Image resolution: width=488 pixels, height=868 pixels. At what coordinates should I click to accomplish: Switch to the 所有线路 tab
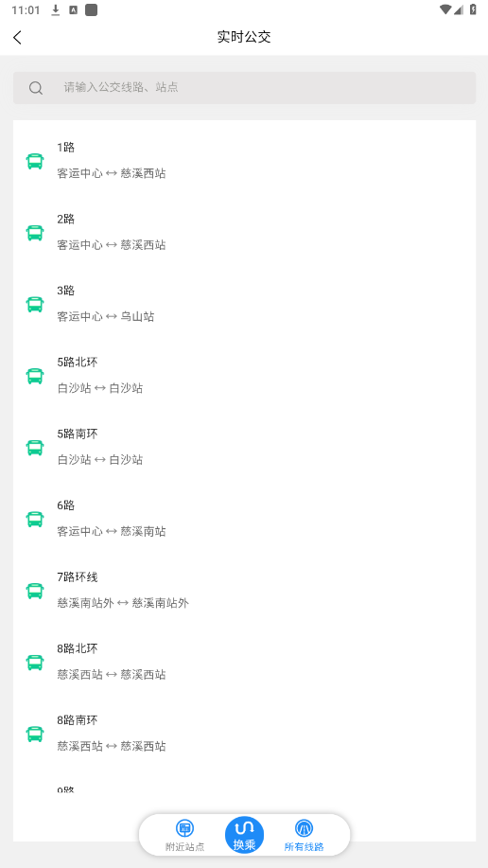click(304, 835)
